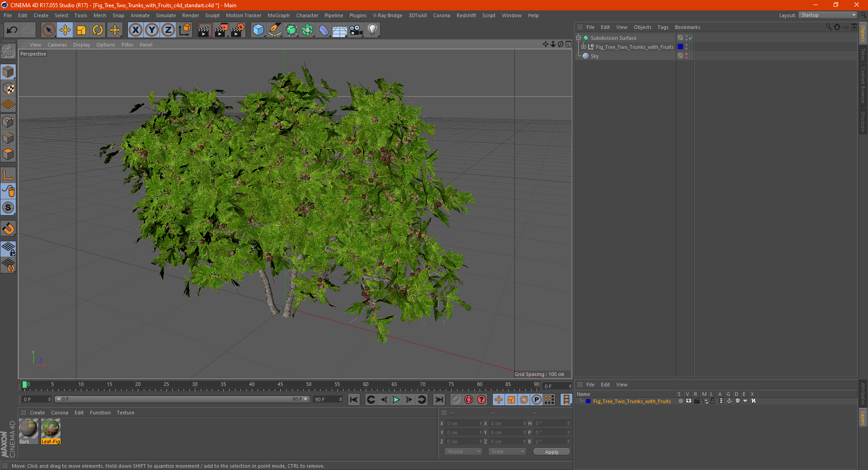868x470 pixels.
Task: Click blue layer swatch of Fig_Tree object
Action: click(x=680, y=47)
